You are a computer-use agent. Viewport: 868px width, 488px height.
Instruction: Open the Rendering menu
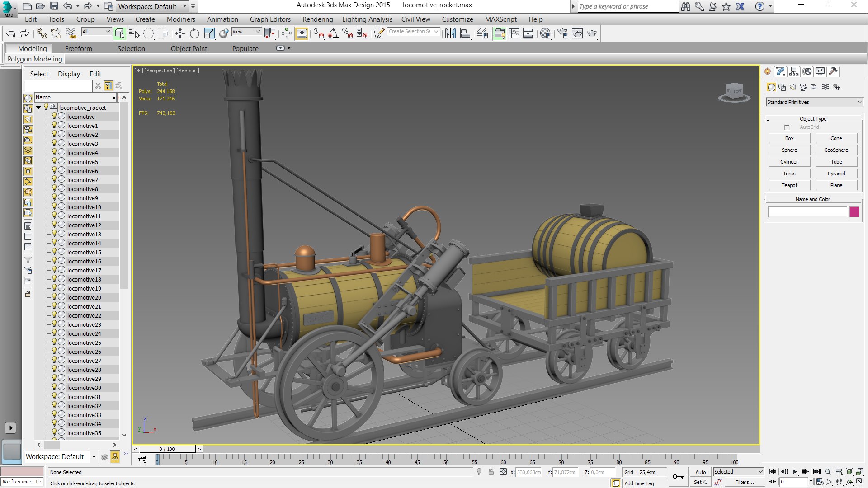(x=317, y=19)
